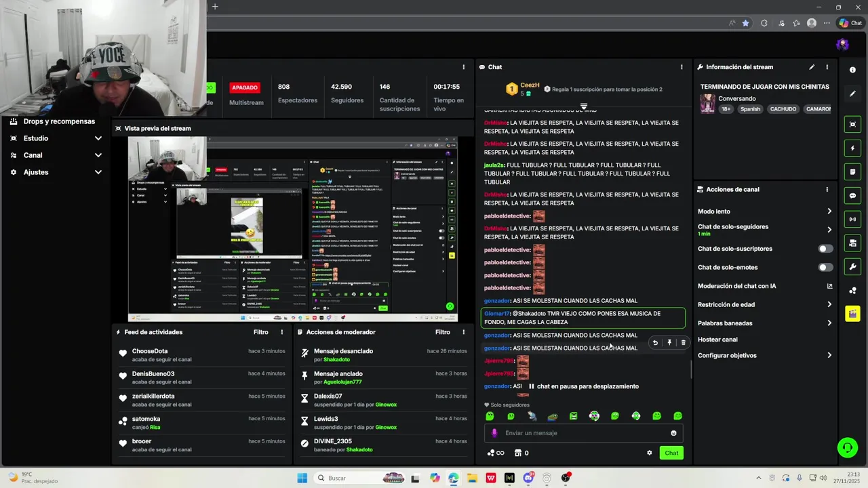868x488 pixels.
Task: Open external link for Moderación del chat con IA
Action: tap(829, 286)
